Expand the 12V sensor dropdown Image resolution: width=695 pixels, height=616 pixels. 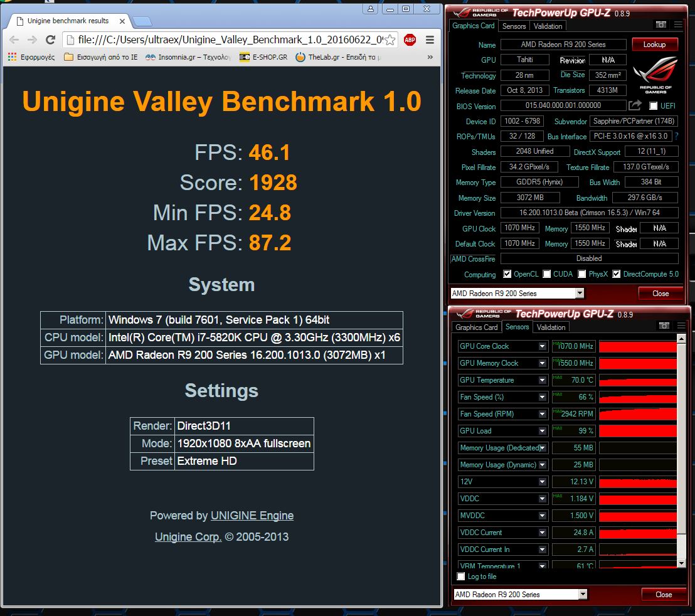point(542,482)
